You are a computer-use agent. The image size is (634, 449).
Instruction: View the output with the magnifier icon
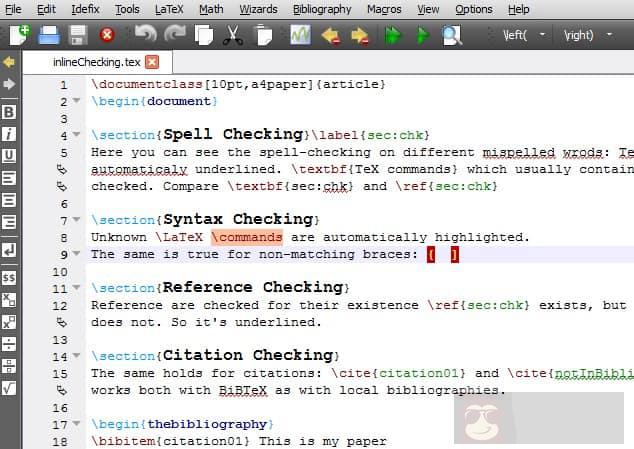pyautogui.click(x=452, y=35)
